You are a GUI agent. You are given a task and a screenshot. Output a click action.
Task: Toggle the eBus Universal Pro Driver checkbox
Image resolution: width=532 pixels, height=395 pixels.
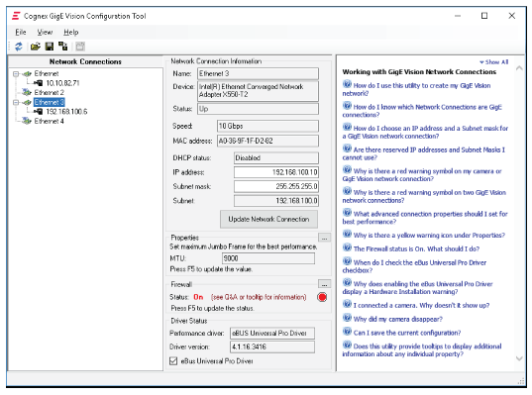[173, 361]
